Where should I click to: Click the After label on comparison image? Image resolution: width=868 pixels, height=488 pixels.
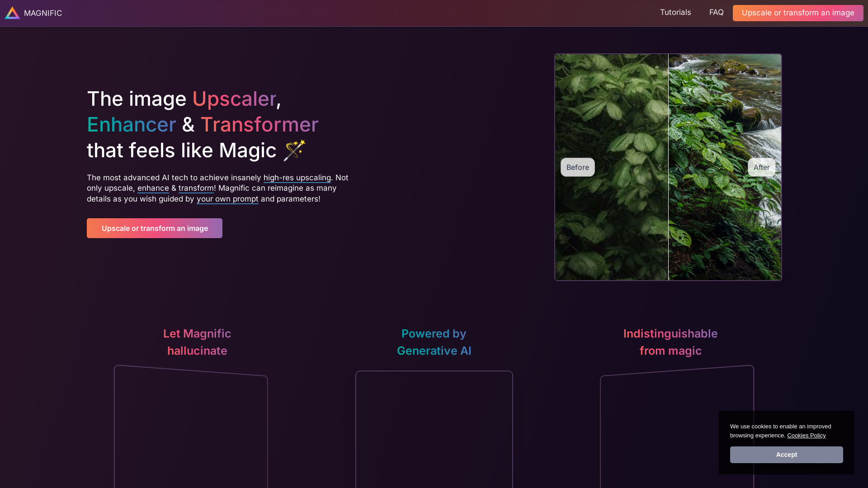pyautogui.click(x=762, y=167)
